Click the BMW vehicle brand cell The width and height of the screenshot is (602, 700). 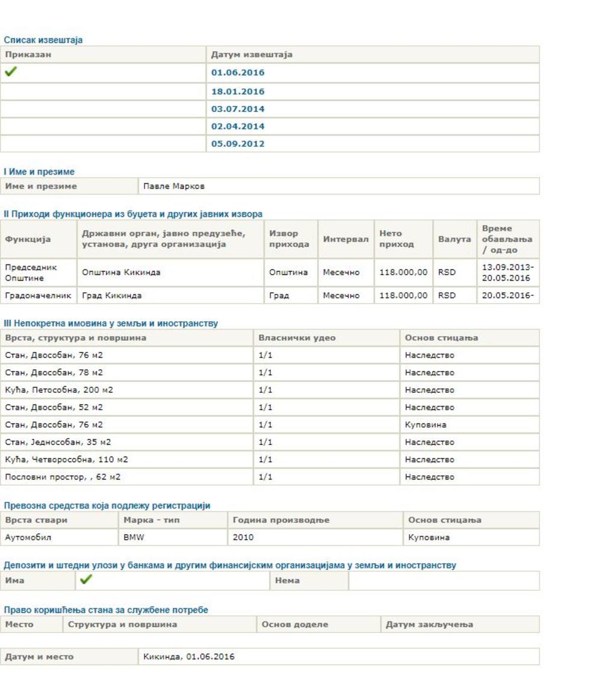coord(134,537)
